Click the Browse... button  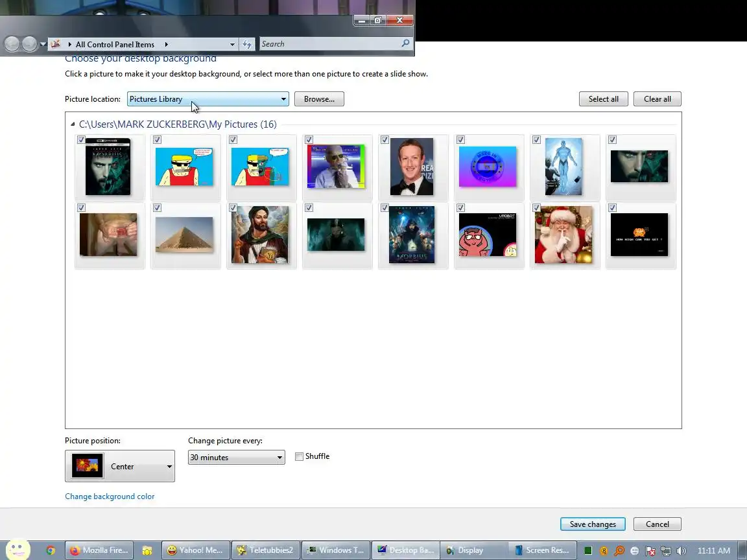319,99
